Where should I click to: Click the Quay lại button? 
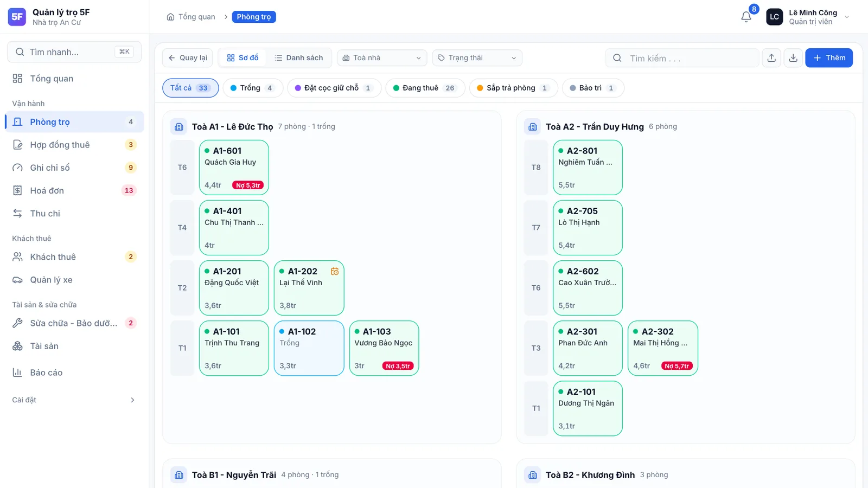coord(188,58)
